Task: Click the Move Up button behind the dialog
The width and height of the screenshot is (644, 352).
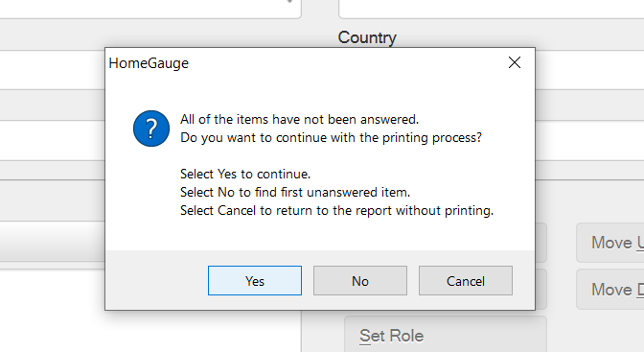Action: point(610,243)
